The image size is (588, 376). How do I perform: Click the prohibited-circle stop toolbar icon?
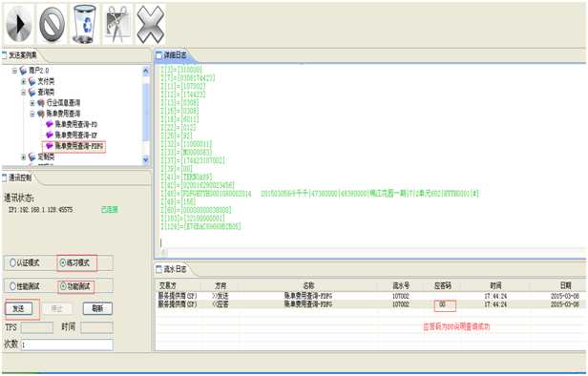[52, 25]
